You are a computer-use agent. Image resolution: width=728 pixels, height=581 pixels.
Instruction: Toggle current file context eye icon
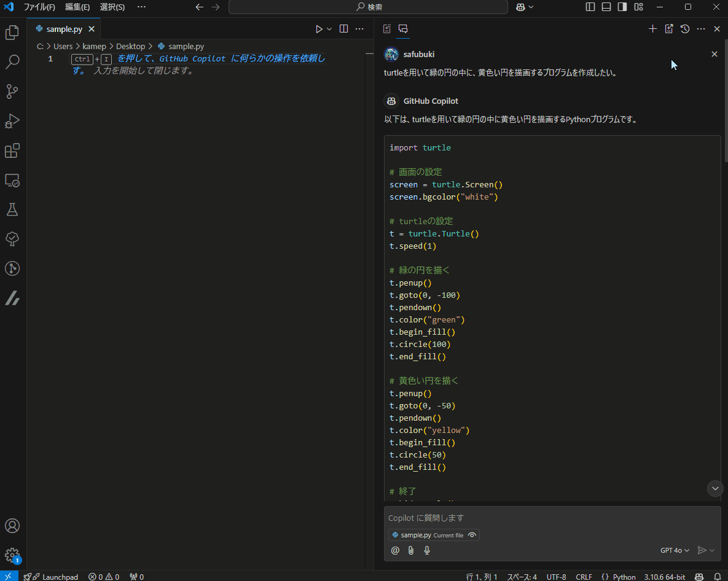(472, 535)
